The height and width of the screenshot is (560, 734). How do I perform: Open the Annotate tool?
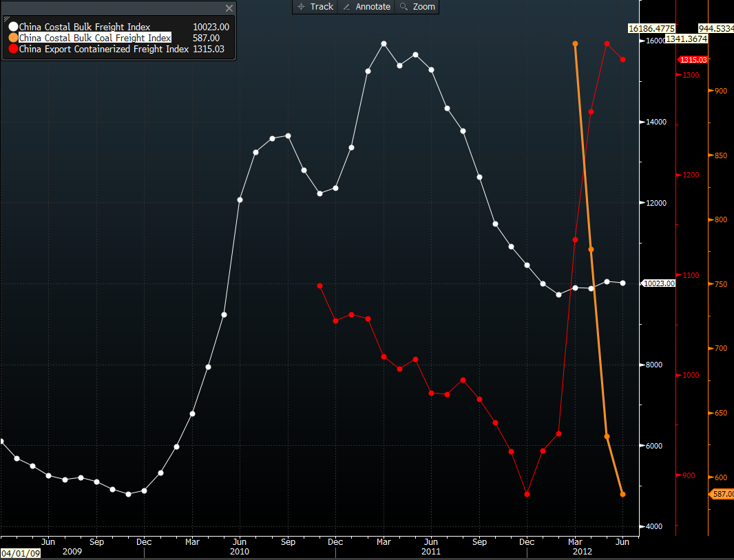(x=366, y=7)
